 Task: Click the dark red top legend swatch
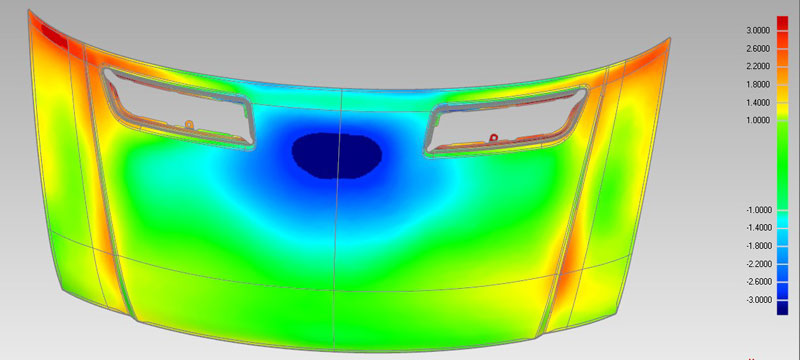coord(782,23)
